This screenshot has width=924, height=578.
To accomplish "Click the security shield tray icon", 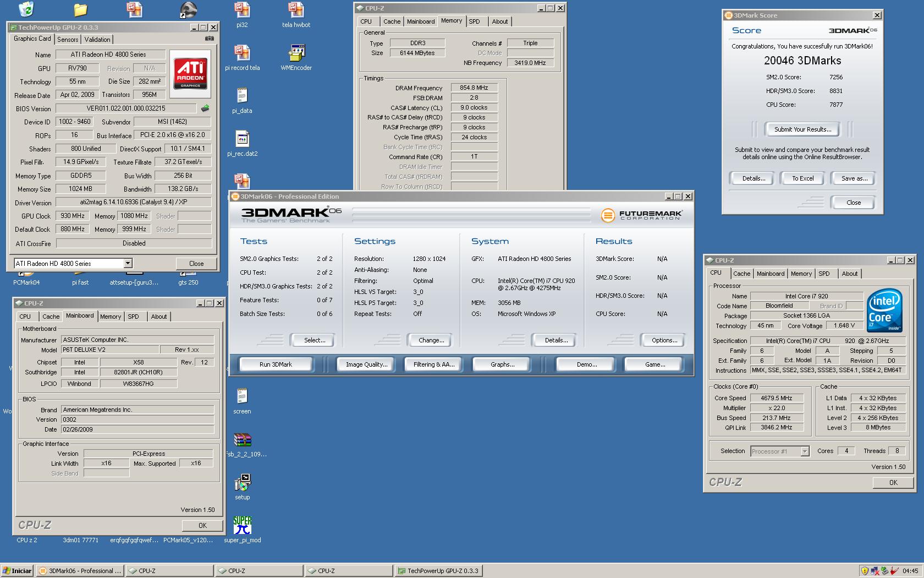I will [864, 571].
